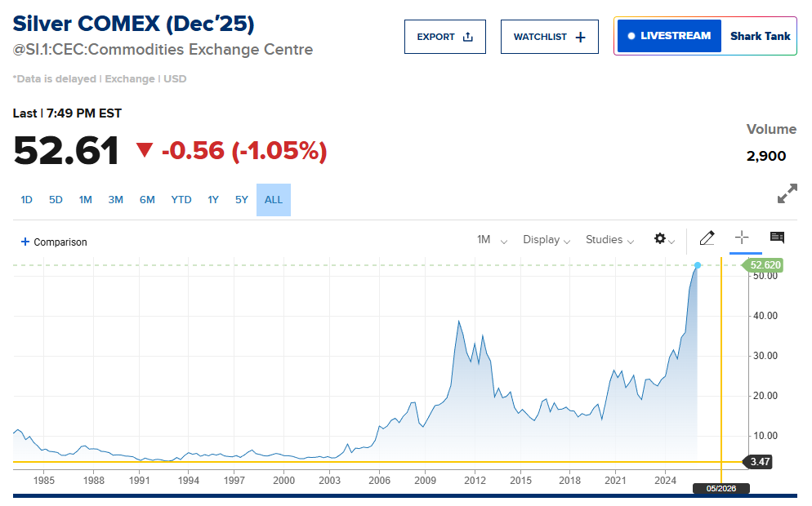812x506 pixels.
Task: Select the ALL time range
Action: click(274, 200)
